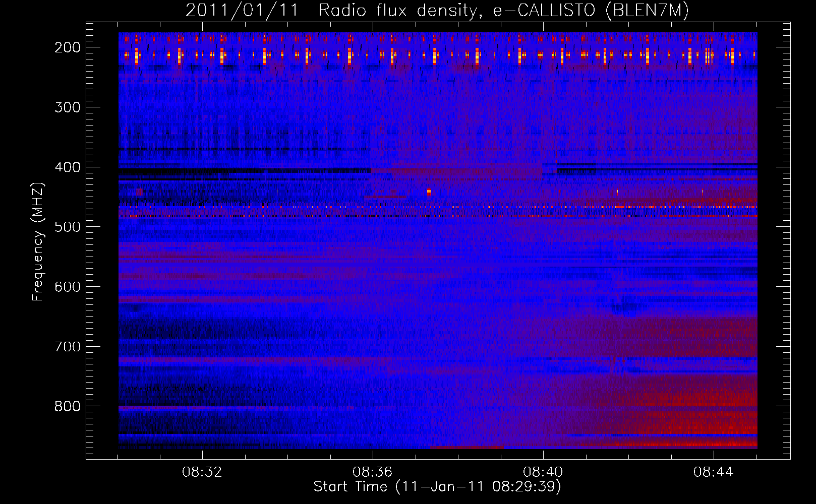816x504 pixels.
Task: Select the '800' frequency axis label
Action: point(68,407)
